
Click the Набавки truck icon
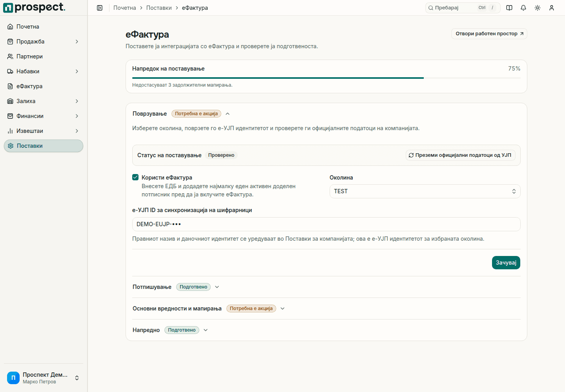[10, 71]
